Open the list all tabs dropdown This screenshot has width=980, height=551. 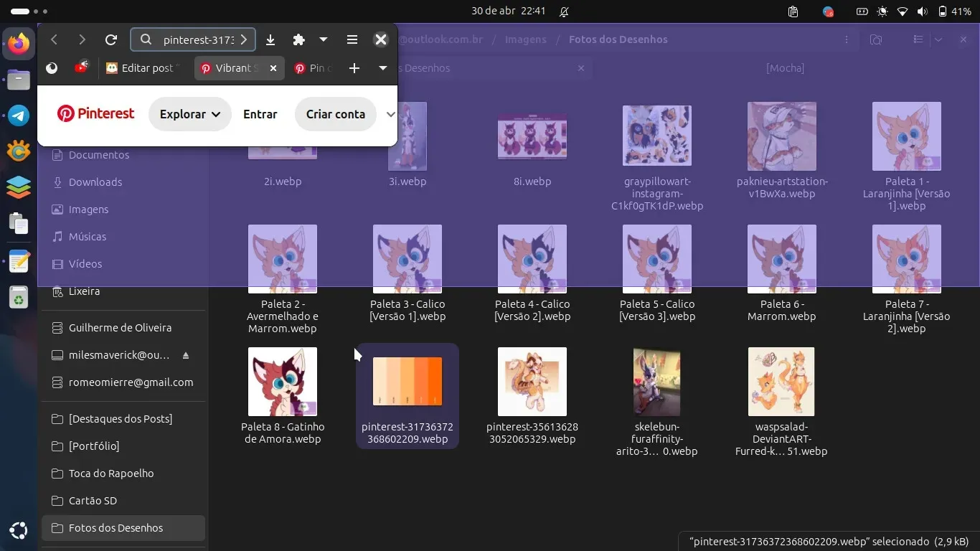tap(383, 68)
